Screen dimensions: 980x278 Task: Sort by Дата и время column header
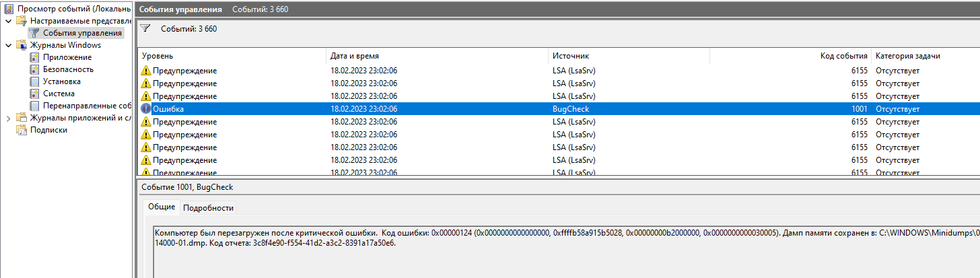tap(438, 56)
